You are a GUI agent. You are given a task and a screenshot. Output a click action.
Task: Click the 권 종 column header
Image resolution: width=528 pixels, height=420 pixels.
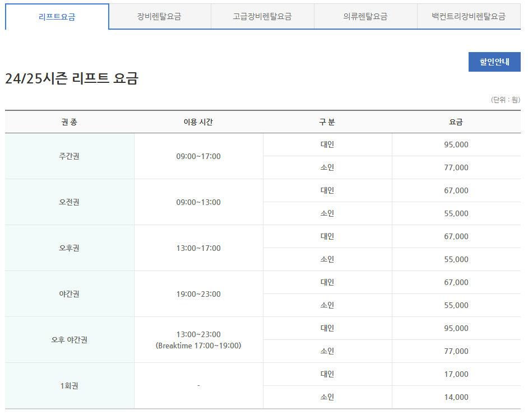coord(70,122)
